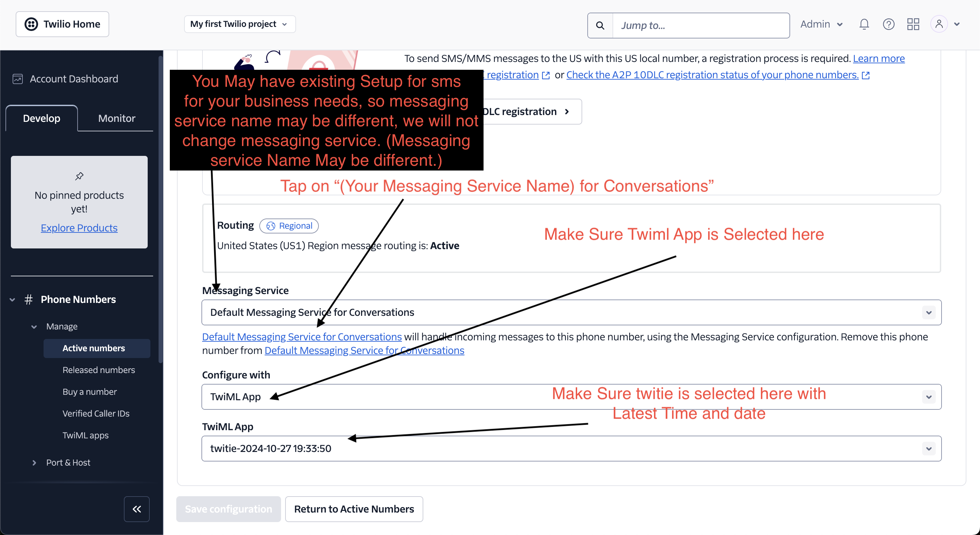Open the TwiML App dropdown showing twitie-2024-10-27
This screenshot has width=980, height=535.
571,449
